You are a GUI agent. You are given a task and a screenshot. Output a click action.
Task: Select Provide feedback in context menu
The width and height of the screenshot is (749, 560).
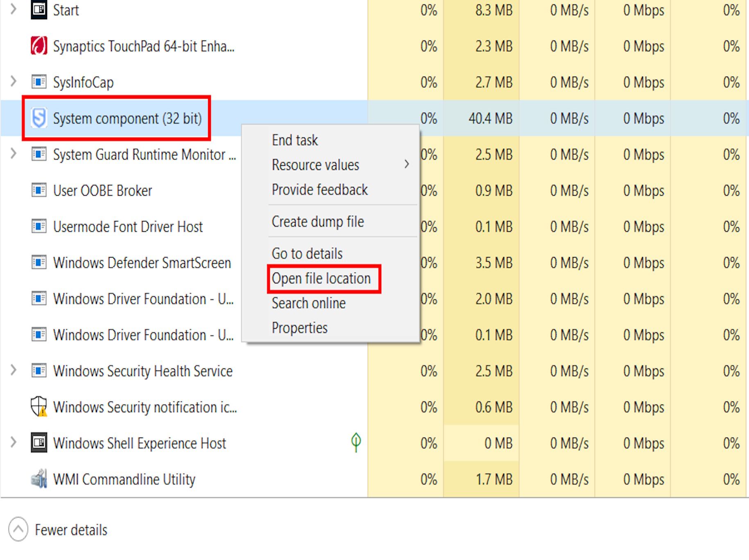point(320,190)
